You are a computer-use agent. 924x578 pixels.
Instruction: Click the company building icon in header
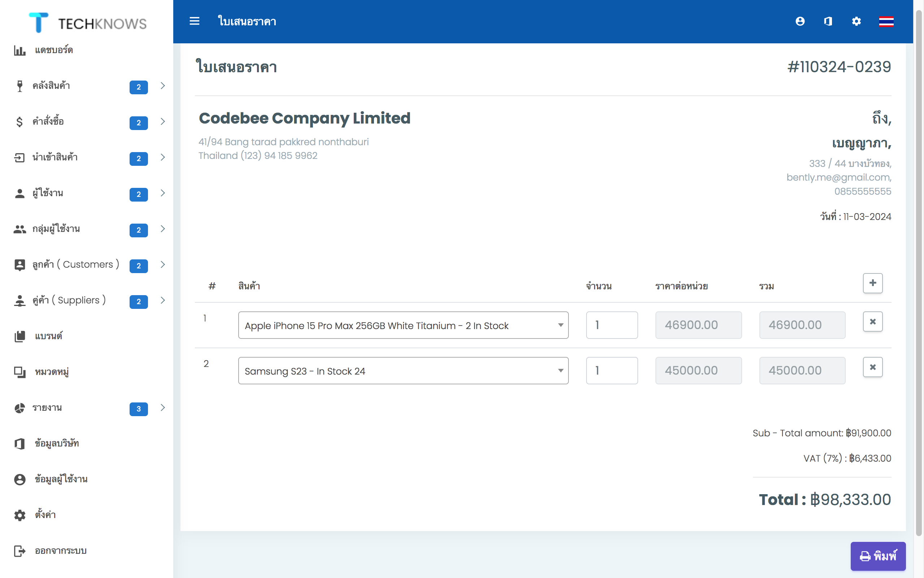point(828,21)
